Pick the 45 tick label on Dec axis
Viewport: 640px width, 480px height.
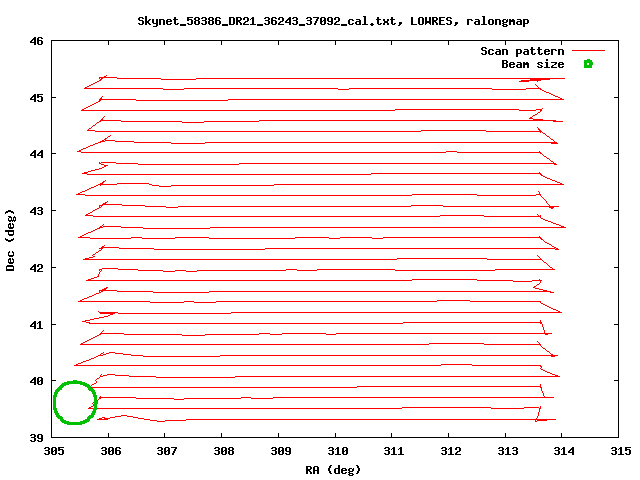tap(36, 98)
